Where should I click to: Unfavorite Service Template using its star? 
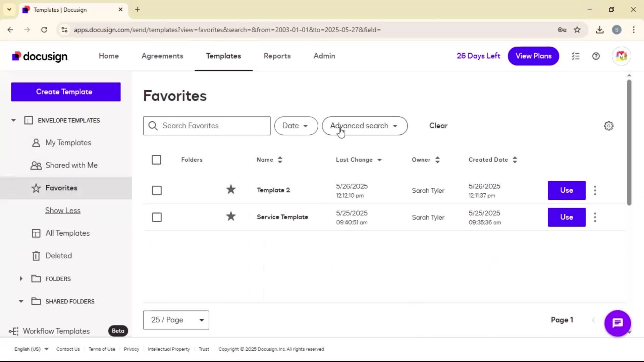tap(231, 217)
